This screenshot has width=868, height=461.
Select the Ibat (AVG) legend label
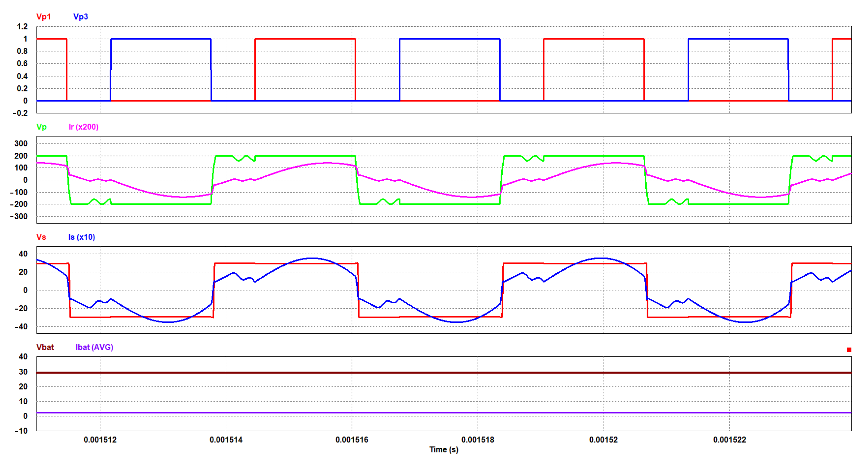click(x=94, y=347)
